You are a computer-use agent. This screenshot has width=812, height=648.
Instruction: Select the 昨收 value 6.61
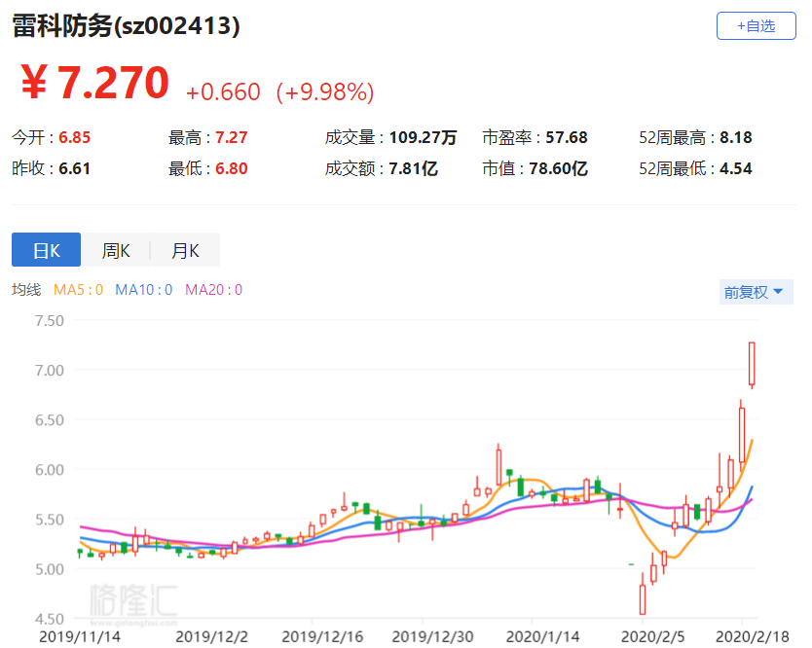point(75,168)
